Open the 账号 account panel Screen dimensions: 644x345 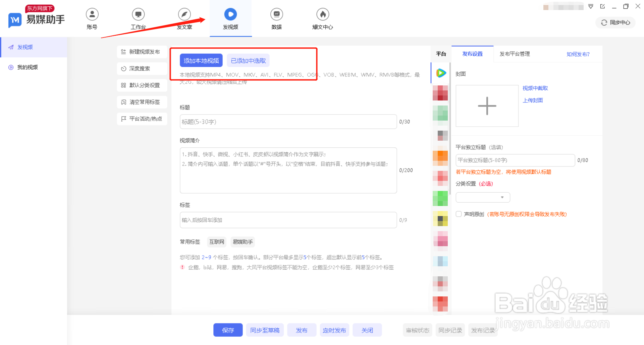pyautogui.click(x=92, y=18)
